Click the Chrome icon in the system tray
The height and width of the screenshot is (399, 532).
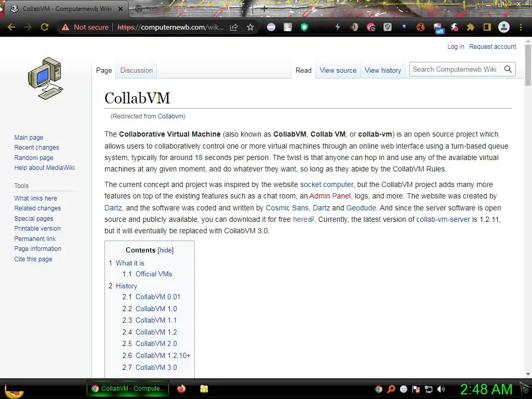[379, 389]
